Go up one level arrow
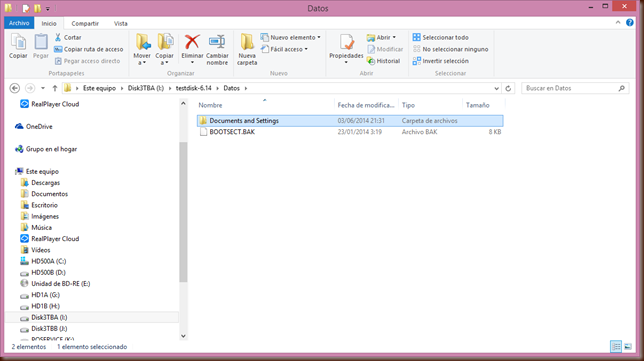The image size is (644, 361). coord(55,88)
